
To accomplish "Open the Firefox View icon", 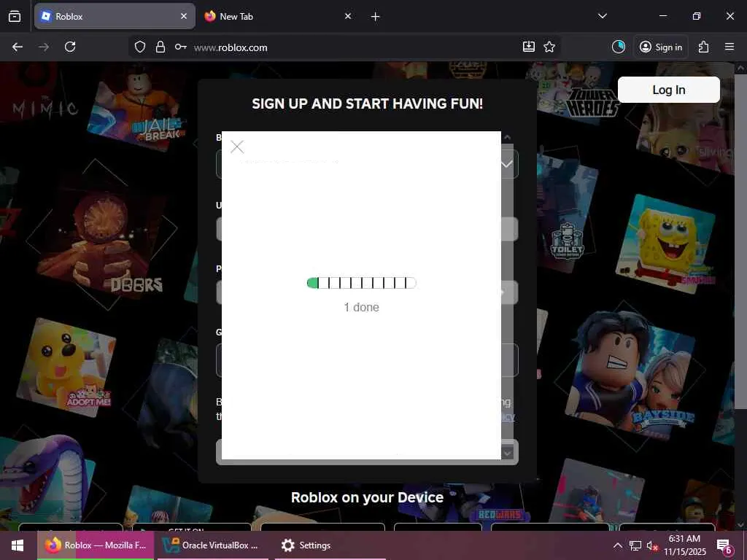I will tap(15, 16).
